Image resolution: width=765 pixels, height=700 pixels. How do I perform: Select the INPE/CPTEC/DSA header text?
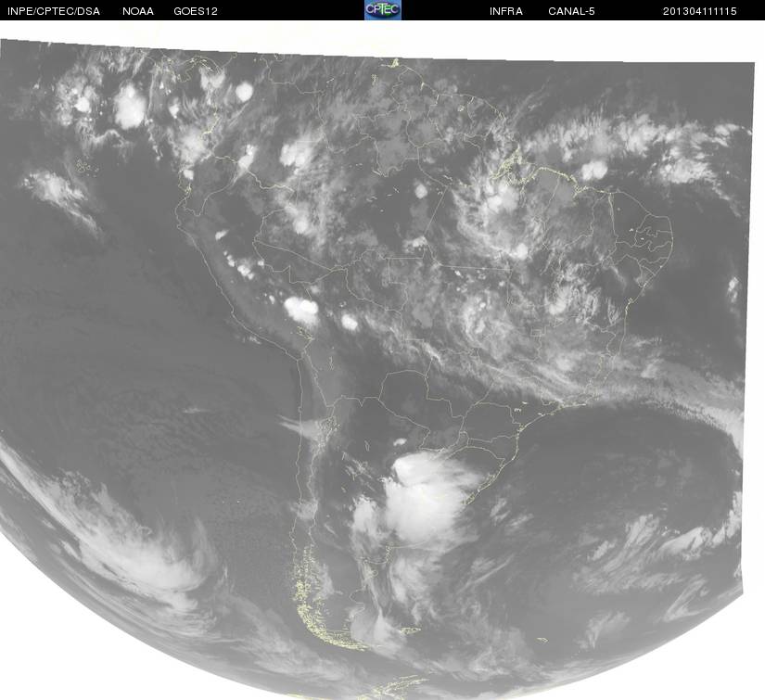point(54,11)
